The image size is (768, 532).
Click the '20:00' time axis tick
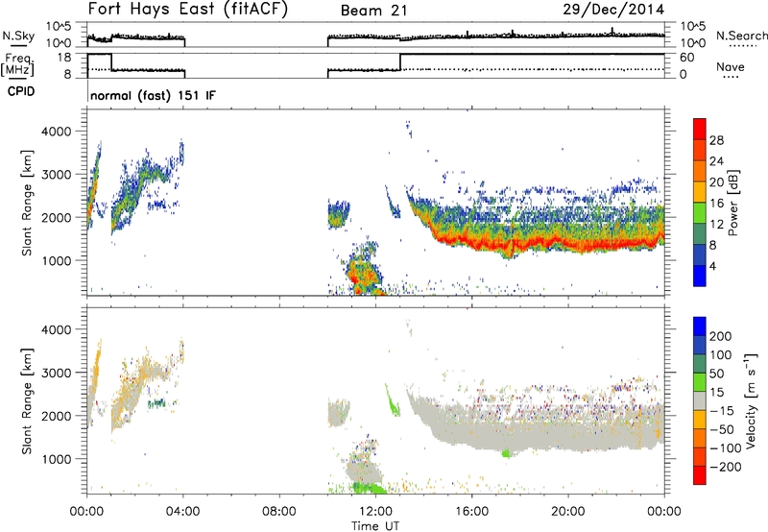click(568, 512)
